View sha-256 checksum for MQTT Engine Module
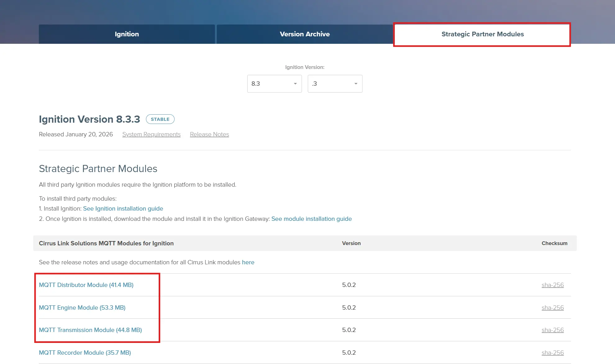Viewport: 615px width, 364px height. [x=553, y=307]
